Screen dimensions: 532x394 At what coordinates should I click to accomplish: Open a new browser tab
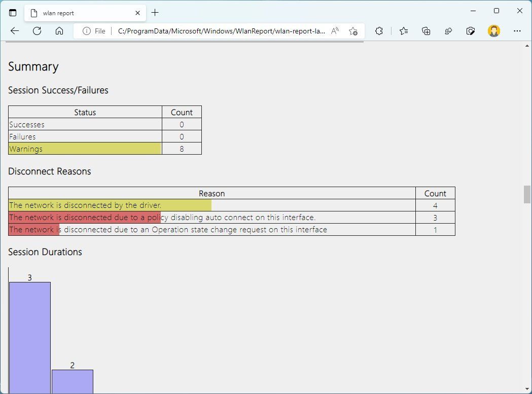pos(155,13)
